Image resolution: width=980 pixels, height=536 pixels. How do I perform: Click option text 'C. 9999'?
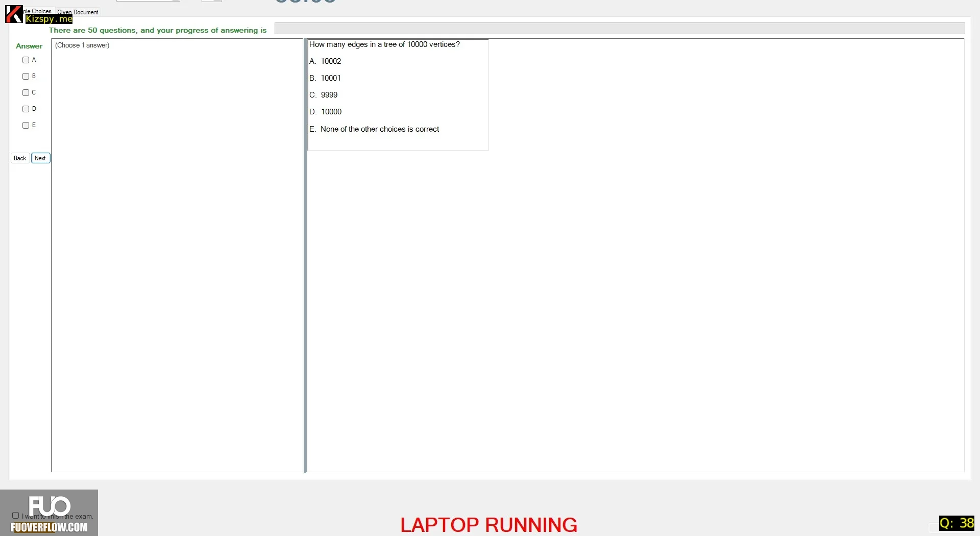pos(324,95)
